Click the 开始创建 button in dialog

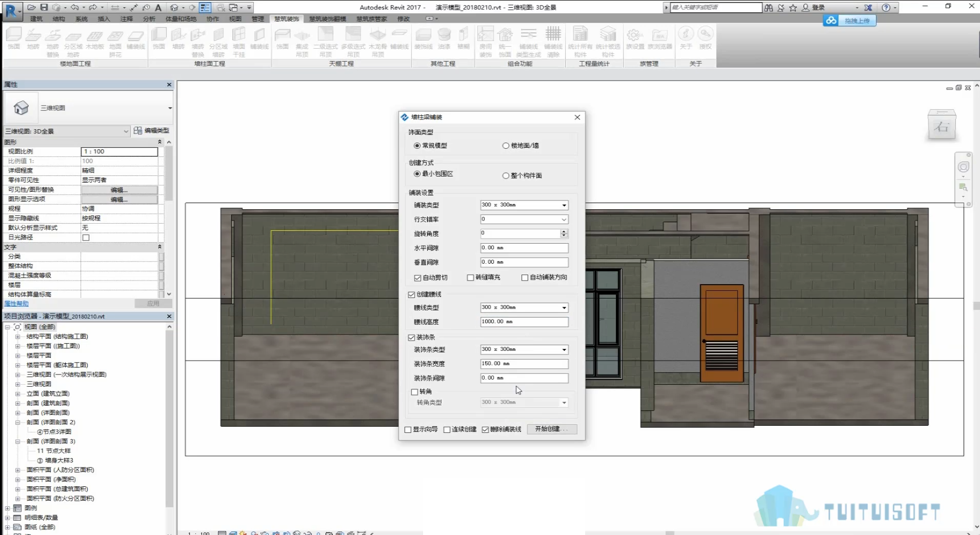[552, 429]
